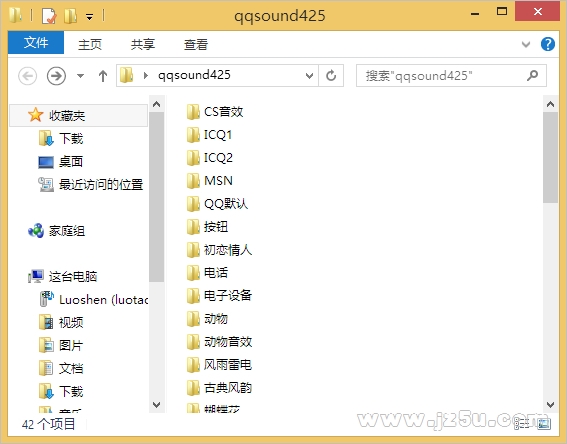Click the Back navigation arrow
This screenshot has height=444, width=567.
pyautogui.click(x=27, y=76)
